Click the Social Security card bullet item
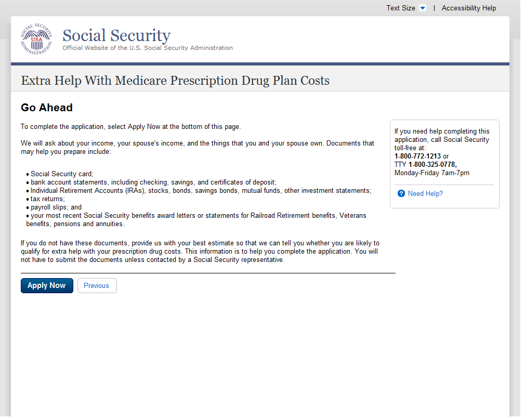 62,174
